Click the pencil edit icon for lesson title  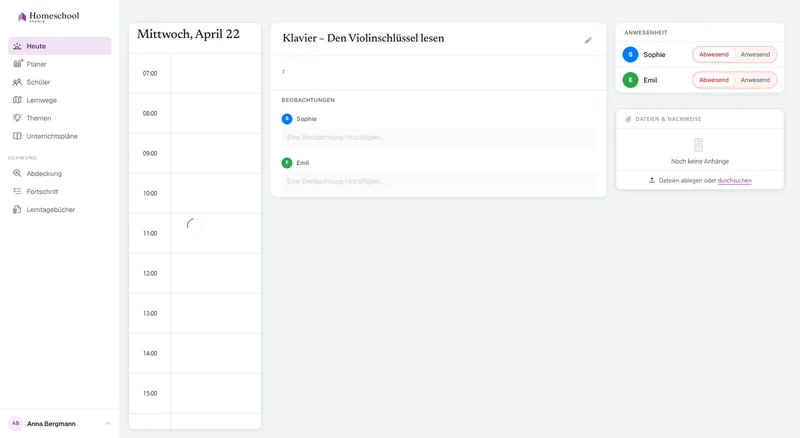(x=588, y=40)
